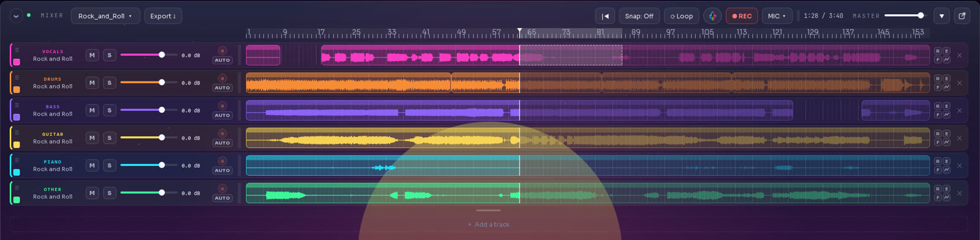Viewport: 980px width, 240px height.
Task: Open the MIC input dropdown
Action: click(777, 16)
